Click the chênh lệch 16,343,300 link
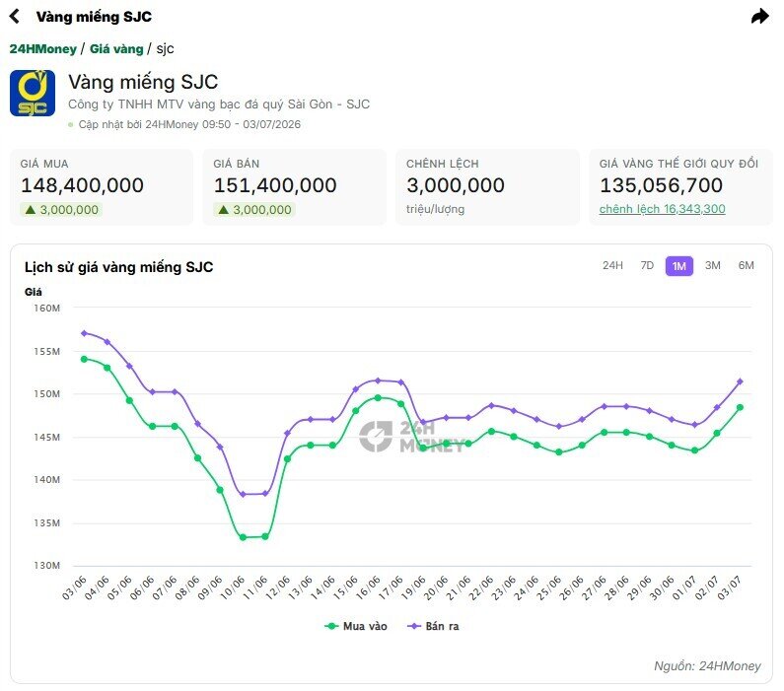The width and height of the screenshot is (784, 691). tap(662, 209)
